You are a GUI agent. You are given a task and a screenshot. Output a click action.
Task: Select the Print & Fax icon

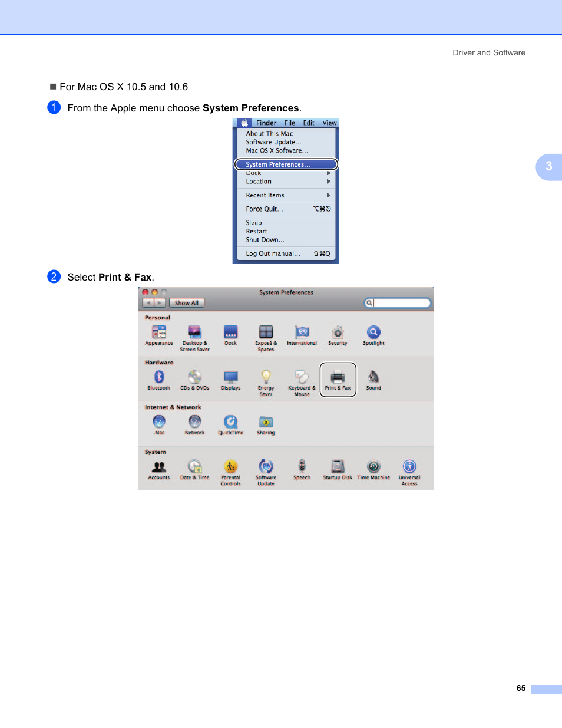[338, 380]
